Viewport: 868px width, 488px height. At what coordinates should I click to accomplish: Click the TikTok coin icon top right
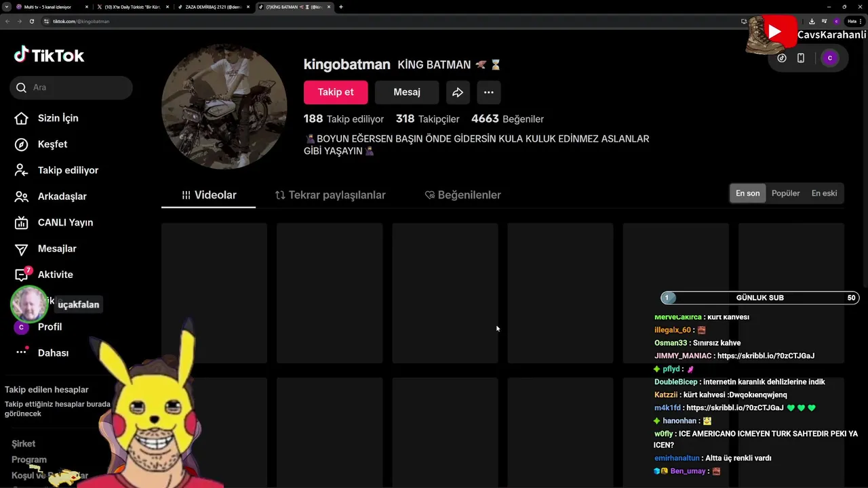click(782, 58)
